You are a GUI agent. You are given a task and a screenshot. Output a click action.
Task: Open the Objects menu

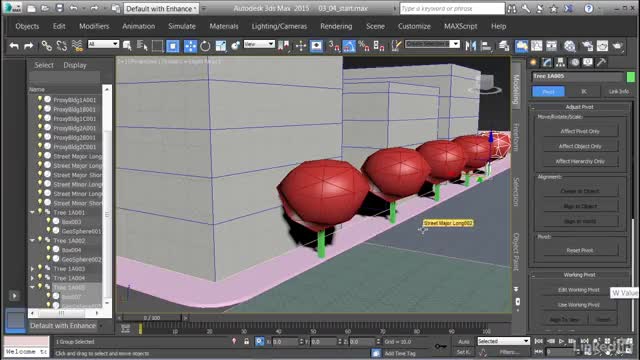pos(27,26)
